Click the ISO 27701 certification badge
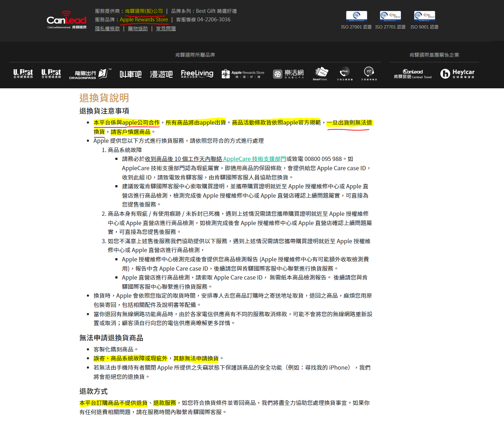The width and height of the screenshot is (504, 422). 390,16
